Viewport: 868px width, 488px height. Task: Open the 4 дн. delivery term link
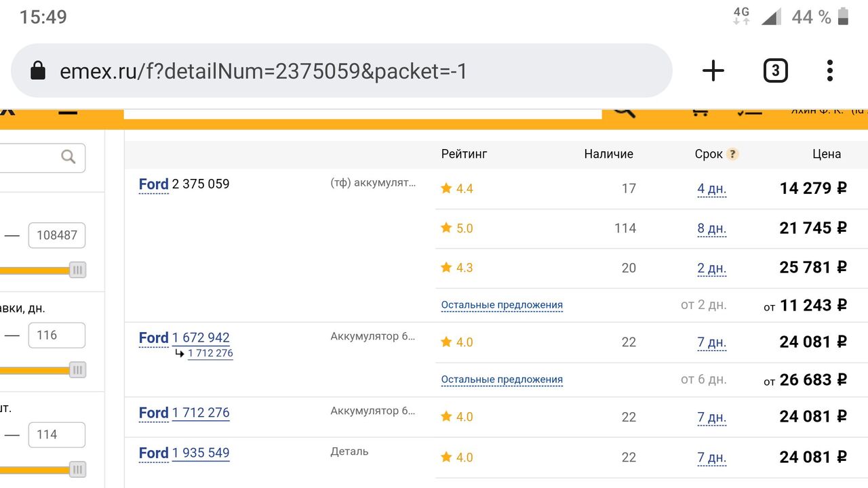click(712, 188)
